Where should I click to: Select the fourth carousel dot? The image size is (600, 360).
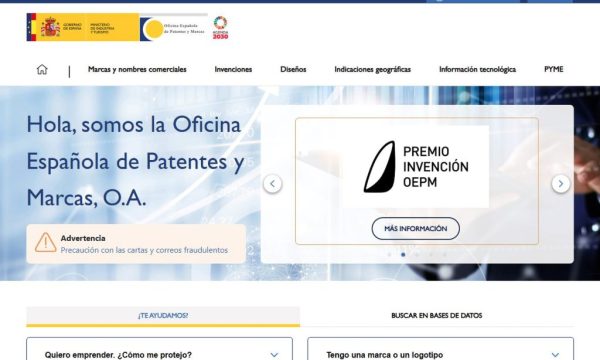[x=431, y=254]
